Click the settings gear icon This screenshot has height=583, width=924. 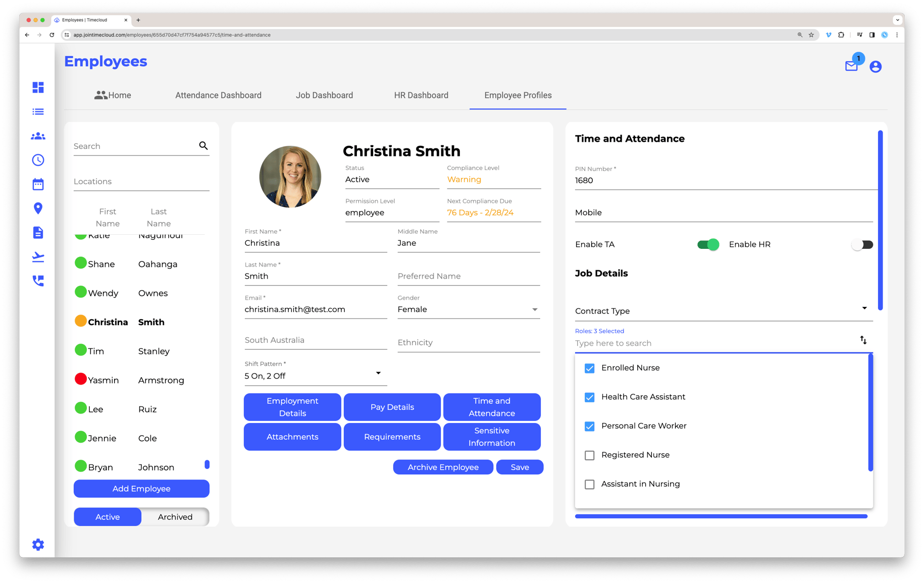38,544
